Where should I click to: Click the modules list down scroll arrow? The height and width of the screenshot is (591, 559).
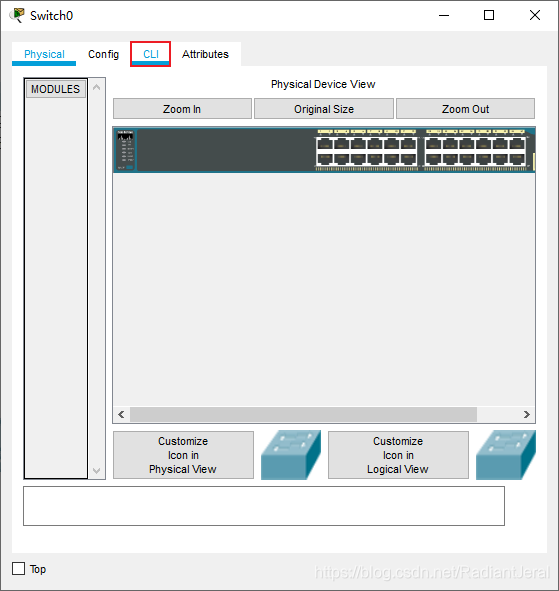[x=96, y=471]
